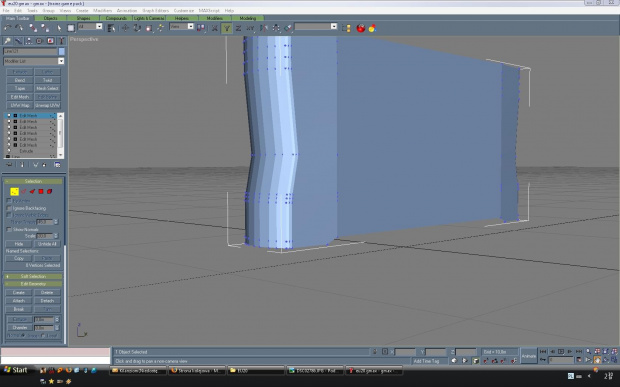Switch to Polygon sub-object selection icon

41,191
